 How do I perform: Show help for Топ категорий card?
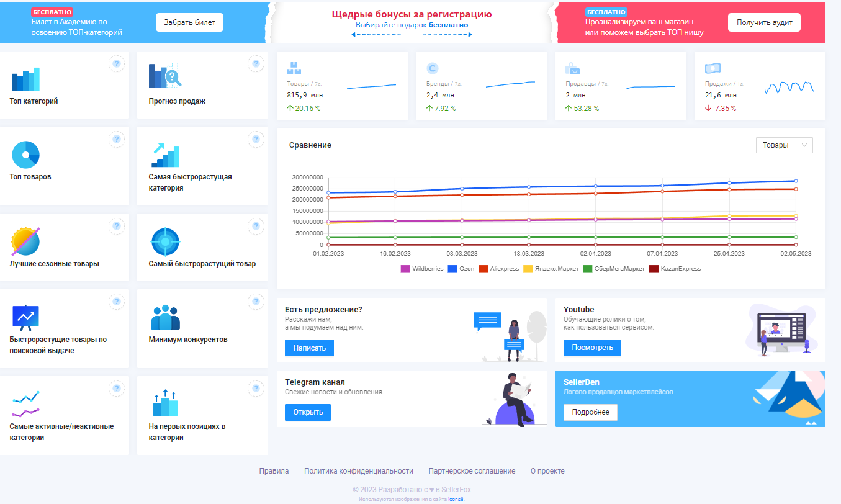click(117, 64)
